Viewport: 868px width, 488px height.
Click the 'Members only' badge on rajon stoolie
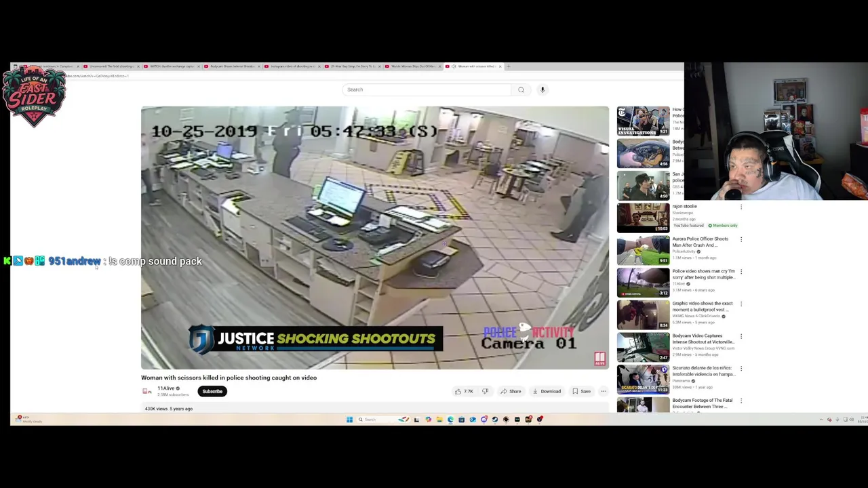[722, 225]
